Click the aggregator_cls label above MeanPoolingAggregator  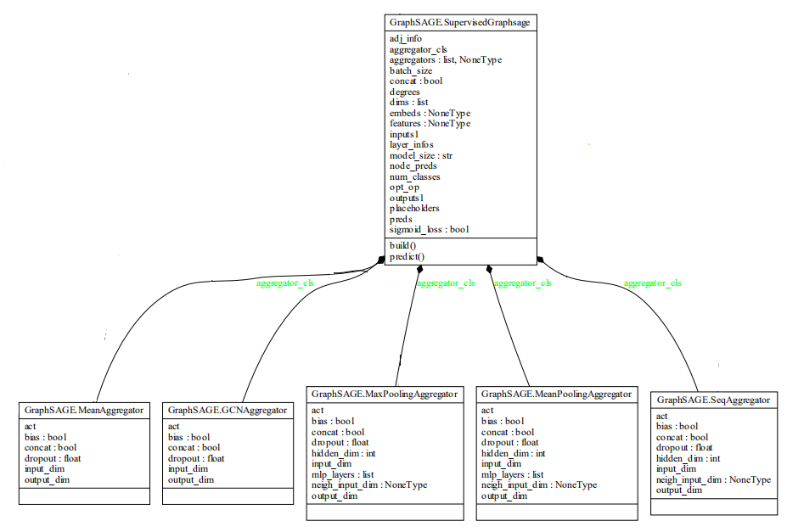coord(521,283)
